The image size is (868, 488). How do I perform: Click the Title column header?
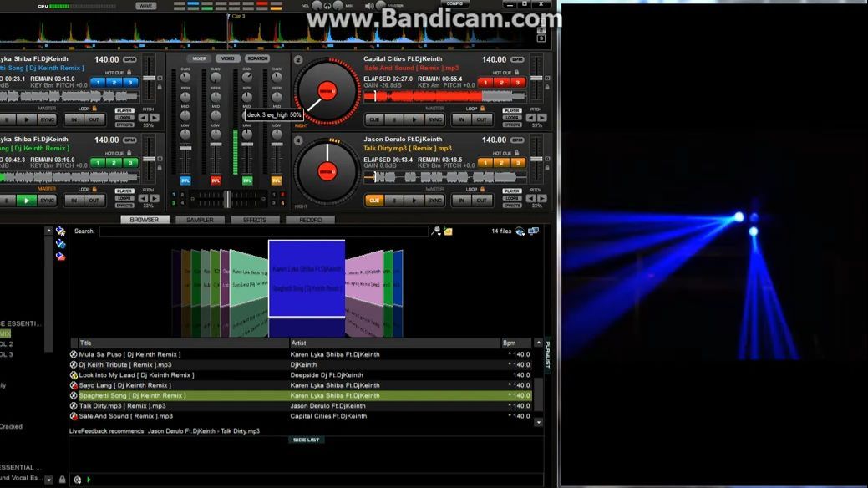tap(183, 343)
